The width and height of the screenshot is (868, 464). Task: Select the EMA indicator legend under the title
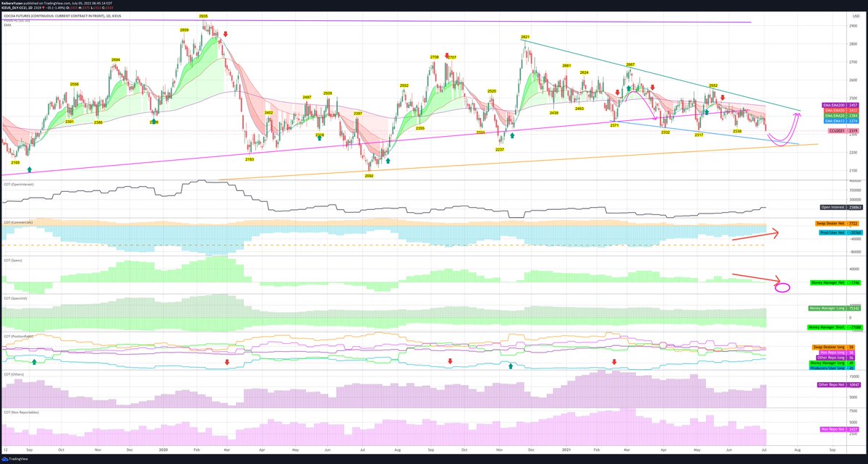7,25
